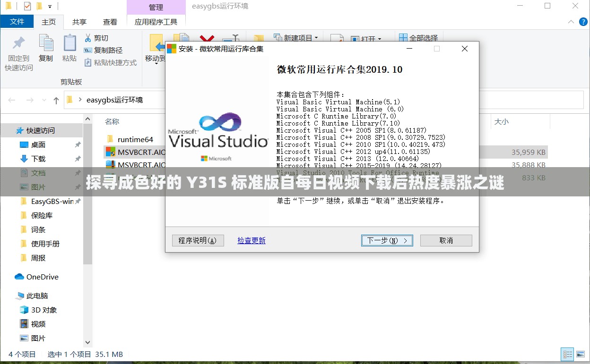Open the 使用手册 folder in sidebar
Viewport: 590px width, 364px height.
[40, 244]
